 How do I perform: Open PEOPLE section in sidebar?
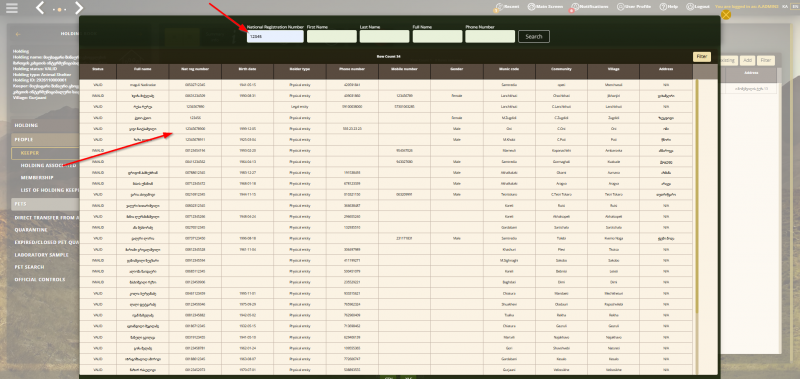point(45,139)
